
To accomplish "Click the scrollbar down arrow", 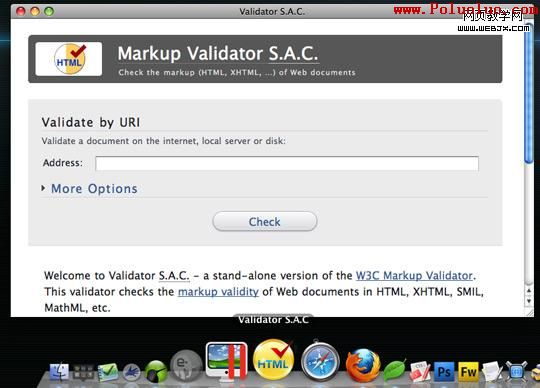I will coord(529,301).
